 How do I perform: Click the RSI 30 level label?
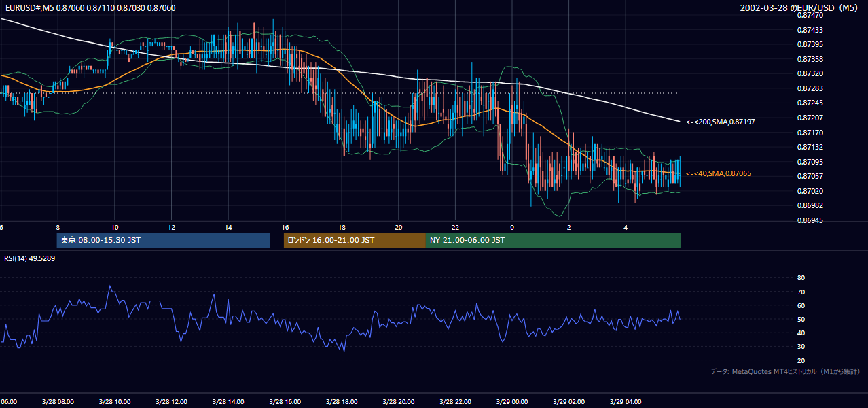pyautogui.click(x=801, y=347)
